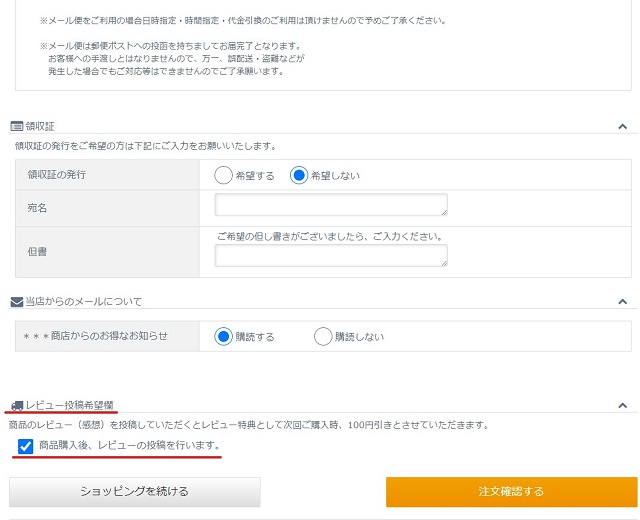Collapse the レビュー投稿希望欄 section chevron
Viewport: 640px width, 520px height.
[x=622, y=406]
